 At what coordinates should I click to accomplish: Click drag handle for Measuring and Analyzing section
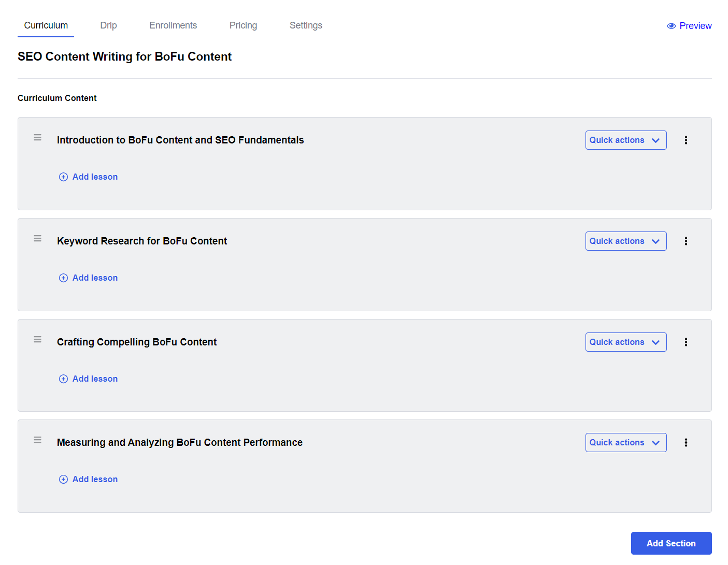click(37, 440)
